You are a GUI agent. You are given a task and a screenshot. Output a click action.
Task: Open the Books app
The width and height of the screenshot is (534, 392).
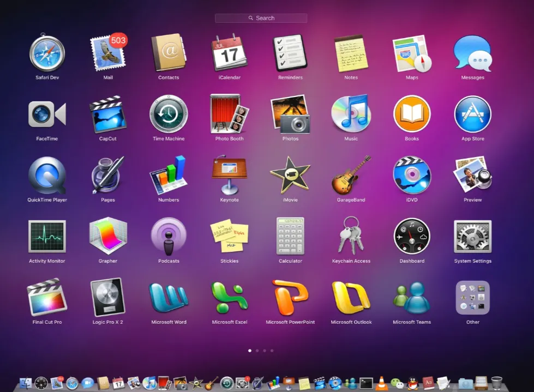click(412, 114)
